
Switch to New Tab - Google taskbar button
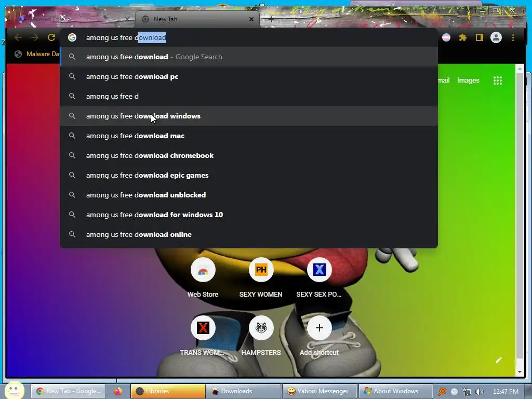69,391
